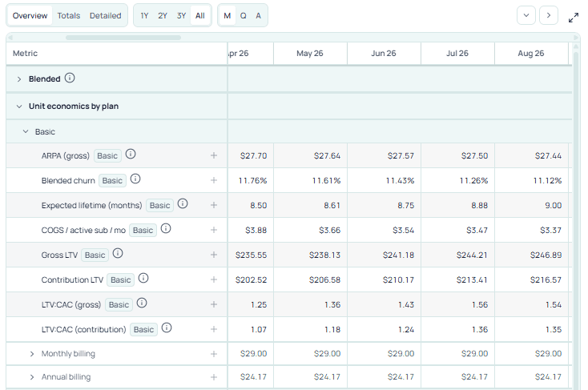Switch to Detailed tab
This screenshot has width=588, height=390.
106,16
